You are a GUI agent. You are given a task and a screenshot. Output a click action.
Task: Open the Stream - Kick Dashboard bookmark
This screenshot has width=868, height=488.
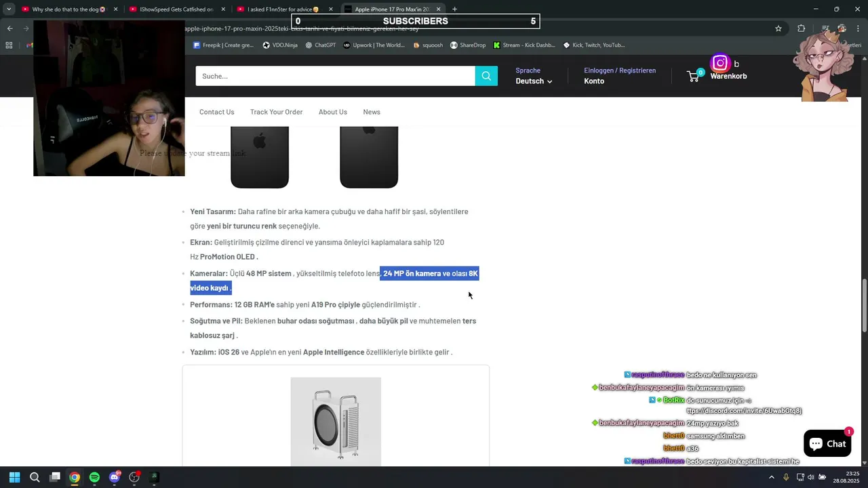pos(525,45)
